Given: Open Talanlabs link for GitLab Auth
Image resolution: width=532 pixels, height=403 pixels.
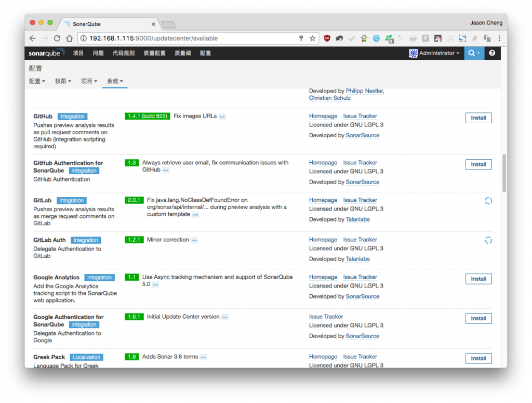Looking at the screenshot, I should [357, 259].
